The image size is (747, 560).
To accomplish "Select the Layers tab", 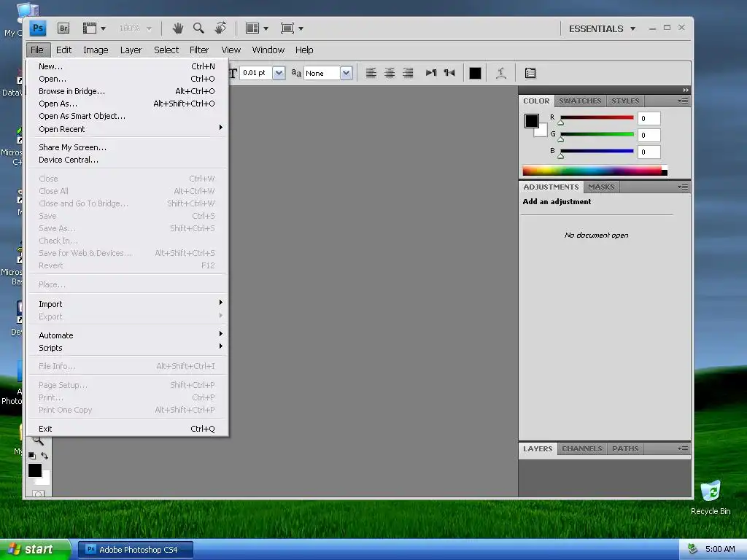I will [538, 448].
